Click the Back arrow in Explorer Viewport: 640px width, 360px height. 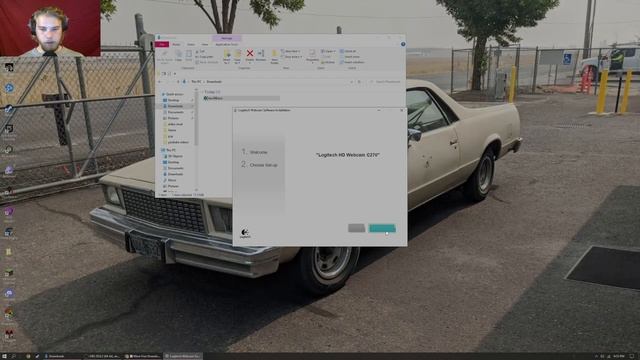click(160, 82)
